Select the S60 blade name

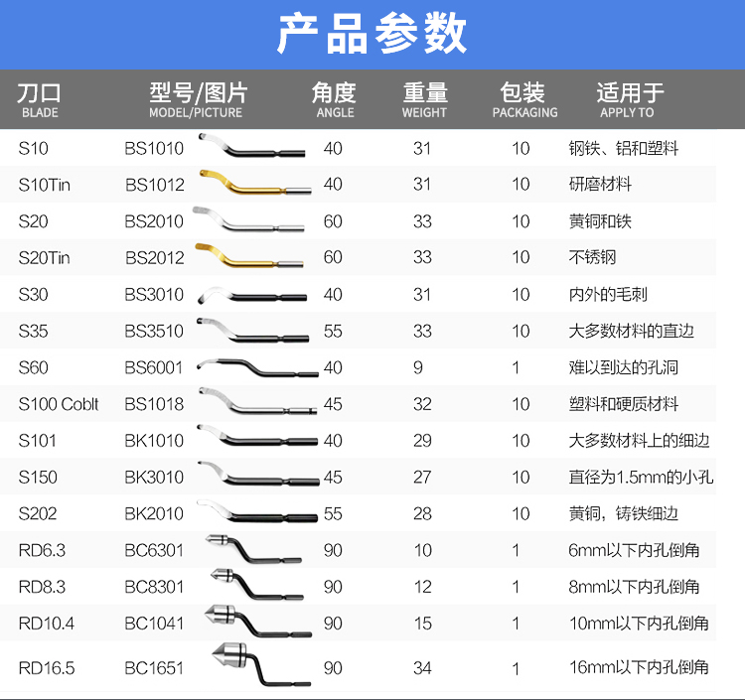[x=33, y=367]
